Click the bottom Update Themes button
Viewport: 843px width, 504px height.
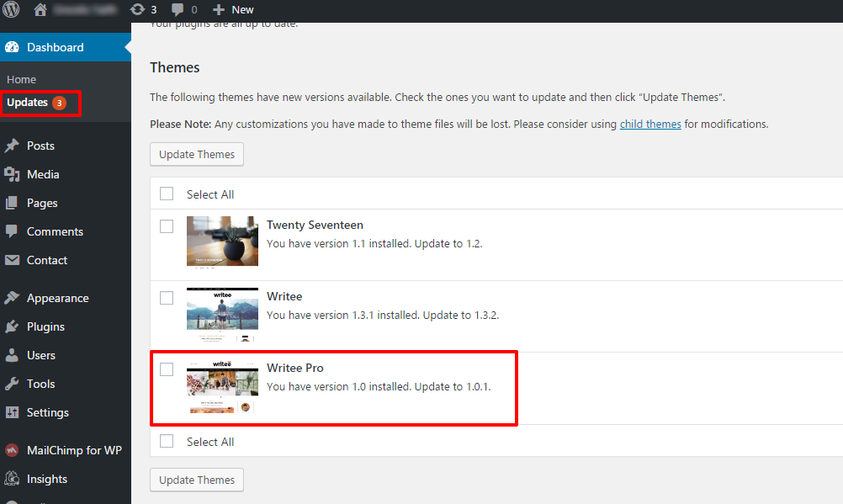(x=197, y=480)
